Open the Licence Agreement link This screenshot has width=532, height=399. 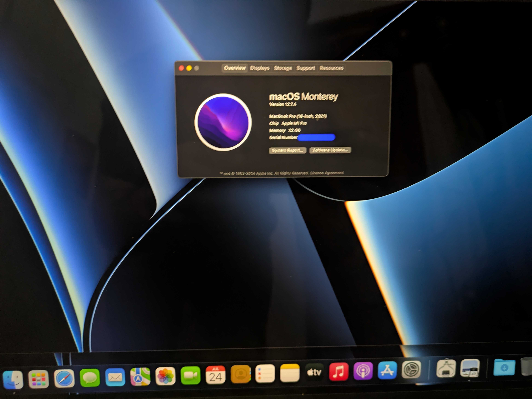[327, 173]
